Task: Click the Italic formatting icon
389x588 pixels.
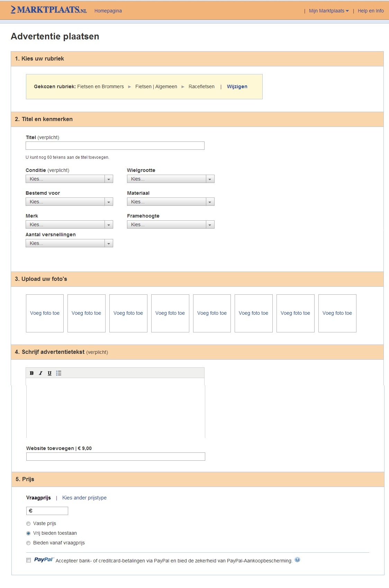Action: (40, 373)
